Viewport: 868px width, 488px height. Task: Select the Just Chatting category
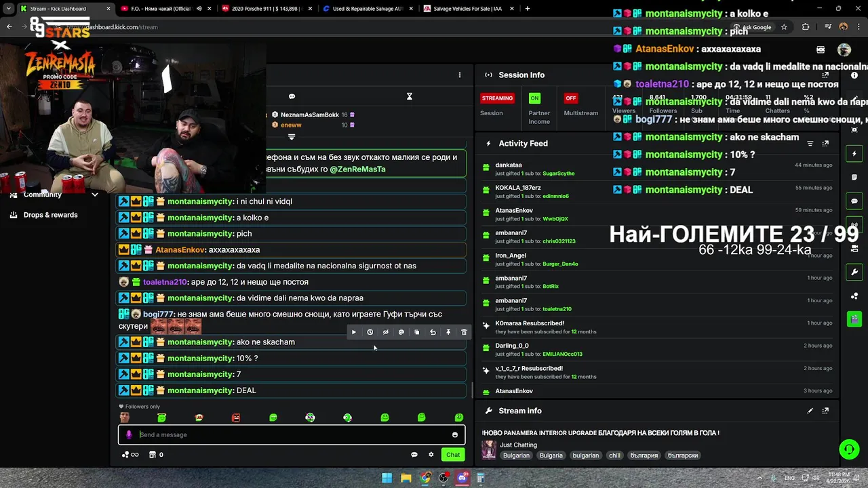(518, 445)
